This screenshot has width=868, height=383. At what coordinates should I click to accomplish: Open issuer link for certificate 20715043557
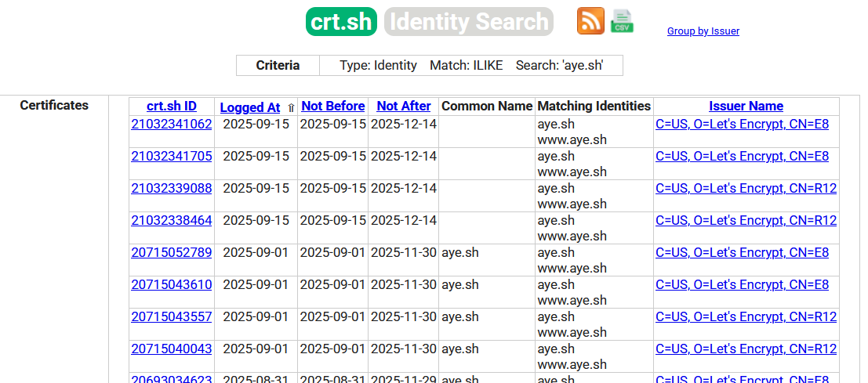point(746,316)
